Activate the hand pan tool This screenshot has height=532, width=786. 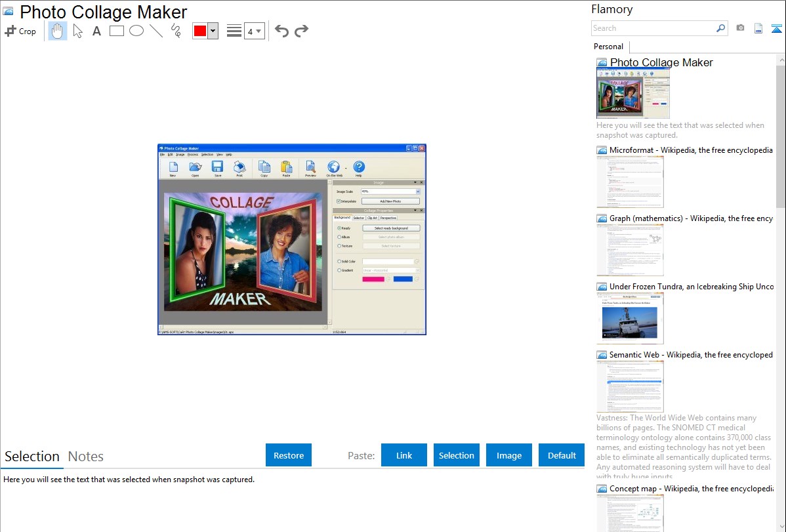click(57, 31)
